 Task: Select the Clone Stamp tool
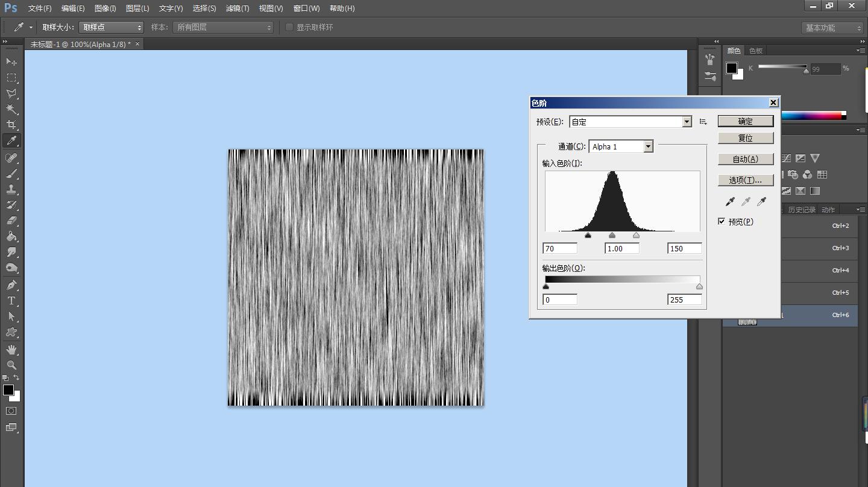coord(11,189)
